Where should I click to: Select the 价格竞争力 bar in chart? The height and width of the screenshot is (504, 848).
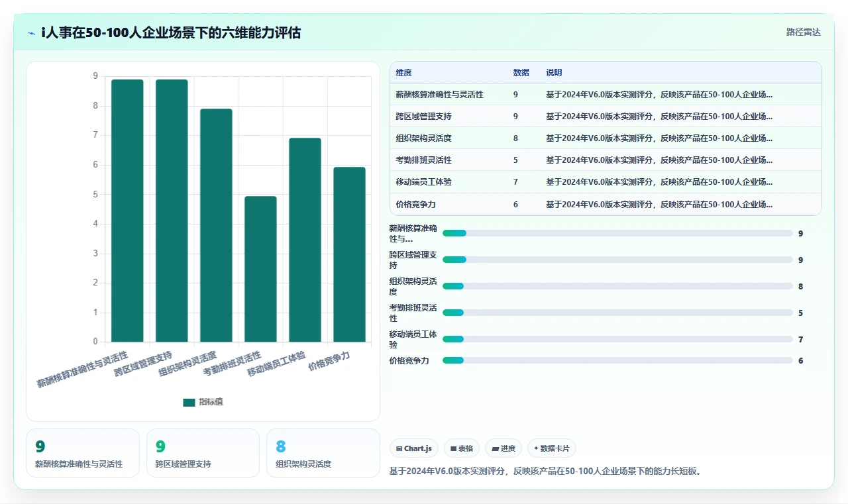349,254
